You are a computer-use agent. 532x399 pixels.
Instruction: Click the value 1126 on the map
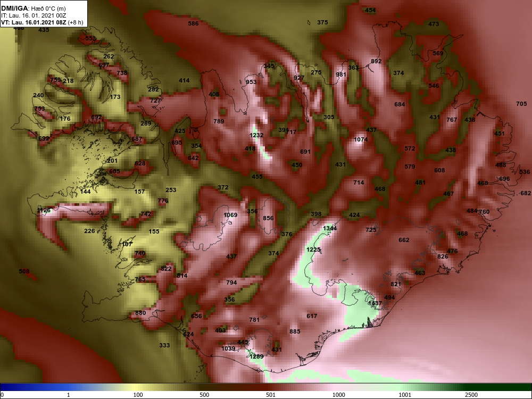point(44,210)
